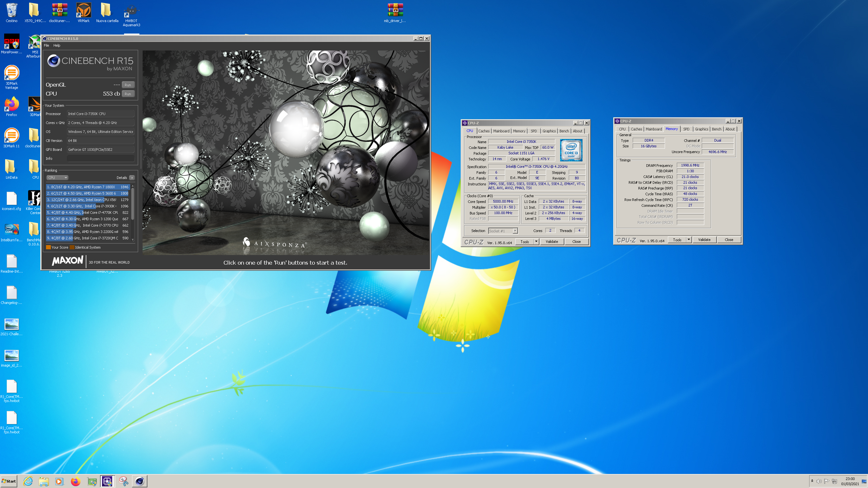Open CPU tab in right CPU-Z window

click(622, 129)
